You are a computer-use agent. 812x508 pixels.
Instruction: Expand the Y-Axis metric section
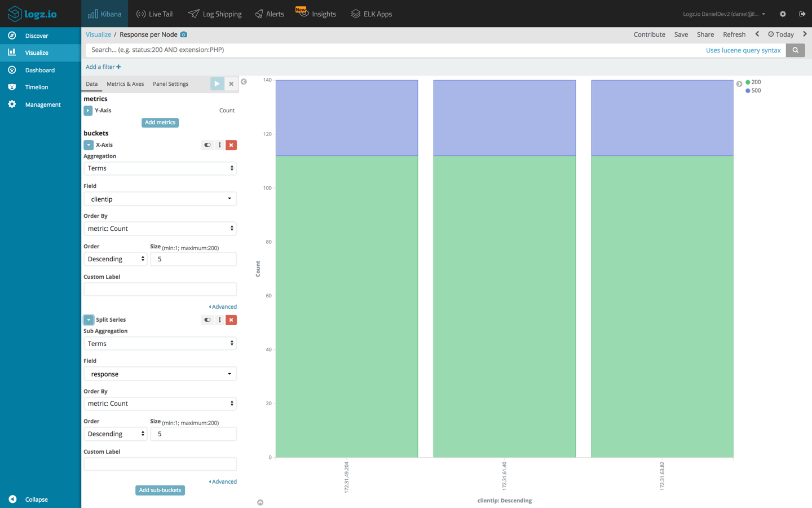88,111
